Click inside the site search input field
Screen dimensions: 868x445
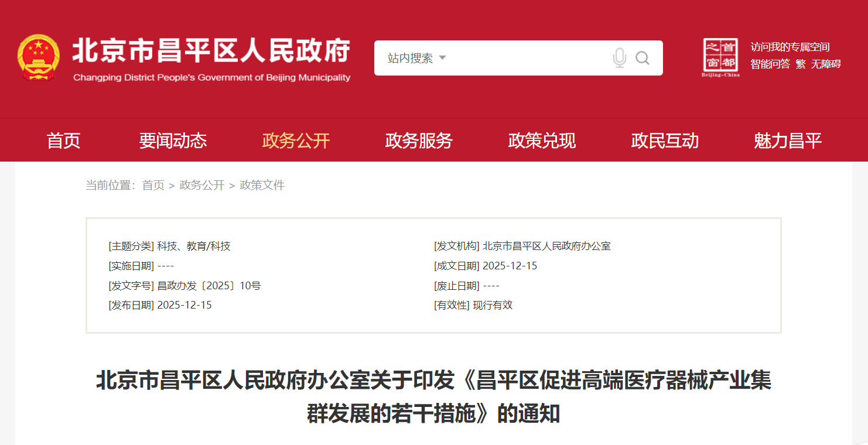(x=527, y=58)
